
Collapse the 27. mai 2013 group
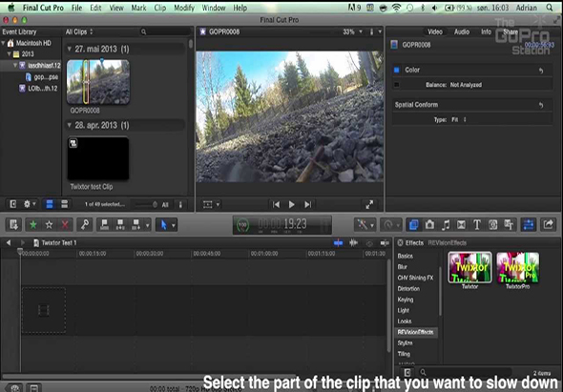(70, 49)
